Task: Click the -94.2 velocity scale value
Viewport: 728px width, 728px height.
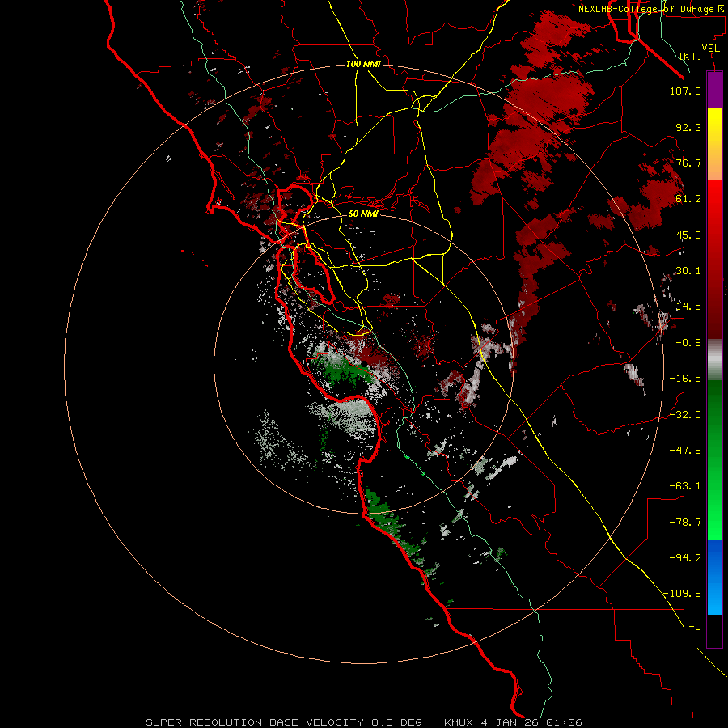Action: [x=685, y=558]
